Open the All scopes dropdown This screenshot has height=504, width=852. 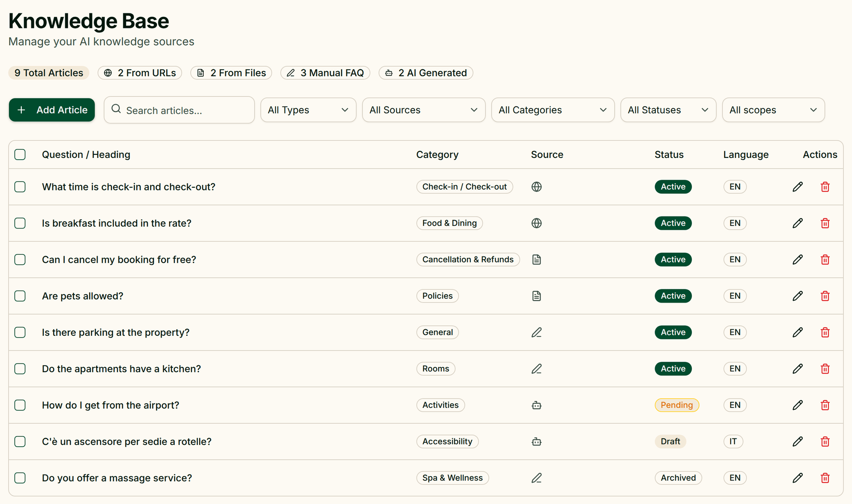click(773, 110)
